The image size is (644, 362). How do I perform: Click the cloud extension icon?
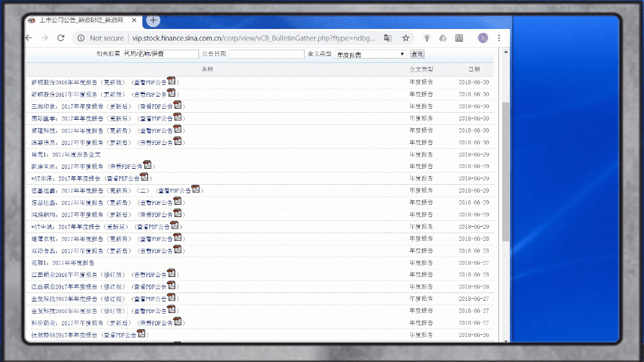[x=443, y=38]
